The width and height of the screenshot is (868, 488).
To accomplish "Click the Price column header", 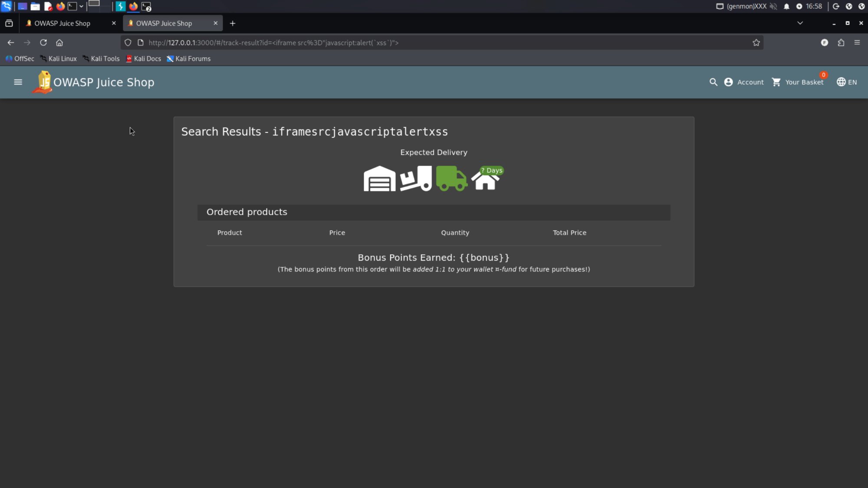I will 337,233.
